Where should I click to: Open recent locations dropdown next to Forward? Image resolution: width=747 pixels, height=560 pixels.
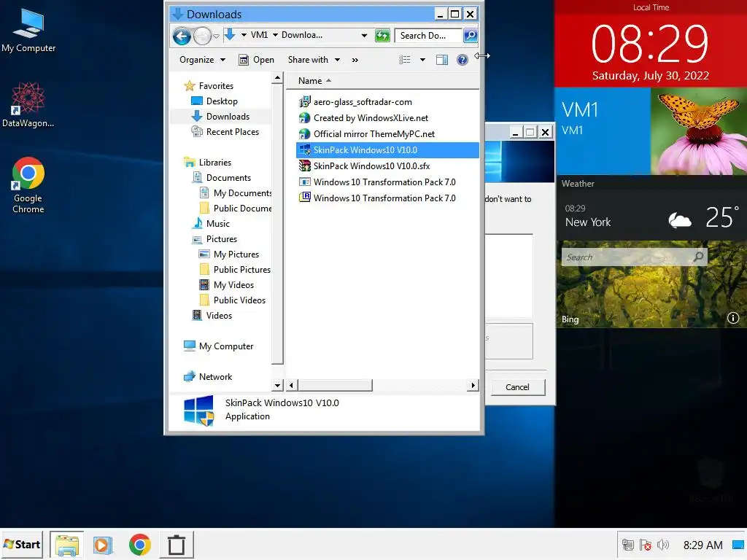[x=216, y=36]
